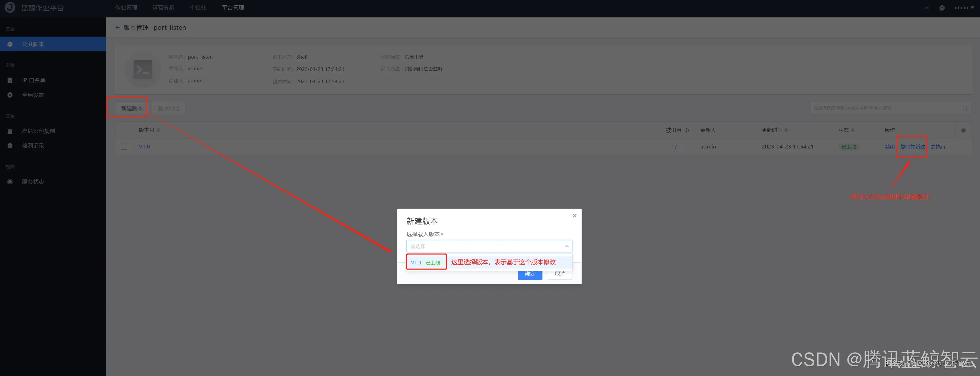Open the 作业管理 top menu
Image resolution: width=980 pixels, height=376 pixels.
coord(126,8)
